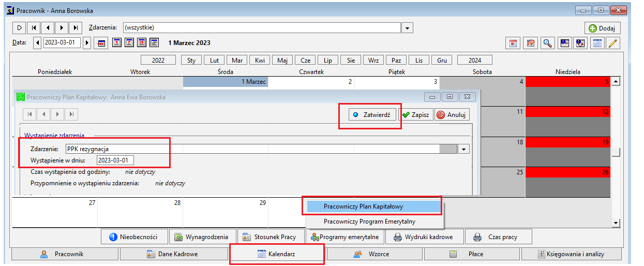Click calendar alert icon with red square
The height and width of the screenshot is (266, 644).
[564, 43]
